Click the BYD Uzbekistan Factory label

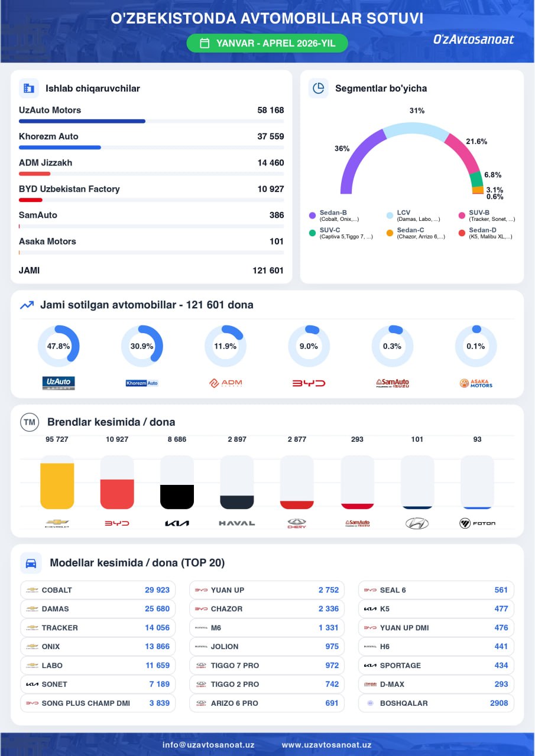tap(69, 189)
